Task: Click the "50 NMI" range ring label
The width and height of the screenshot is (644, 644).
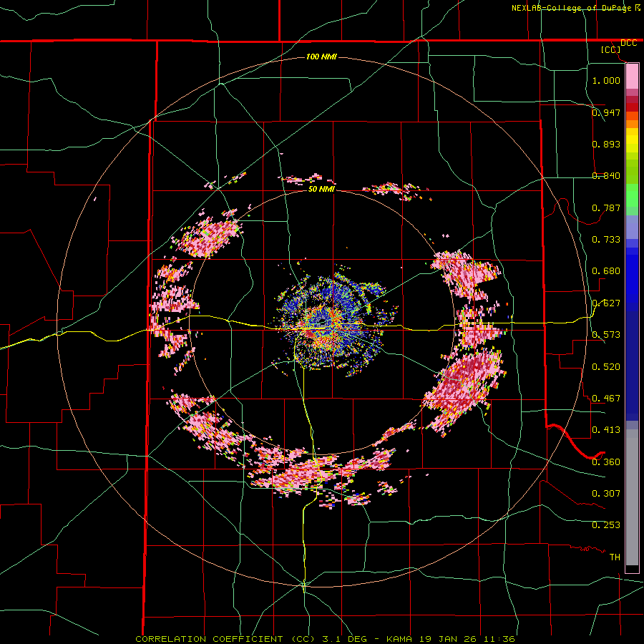Action: [x=321, y=189]
